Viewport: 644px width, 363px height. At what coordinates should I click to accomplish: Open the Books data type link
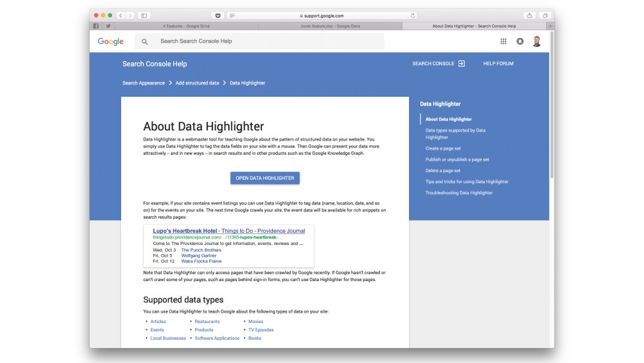point(254,338)
